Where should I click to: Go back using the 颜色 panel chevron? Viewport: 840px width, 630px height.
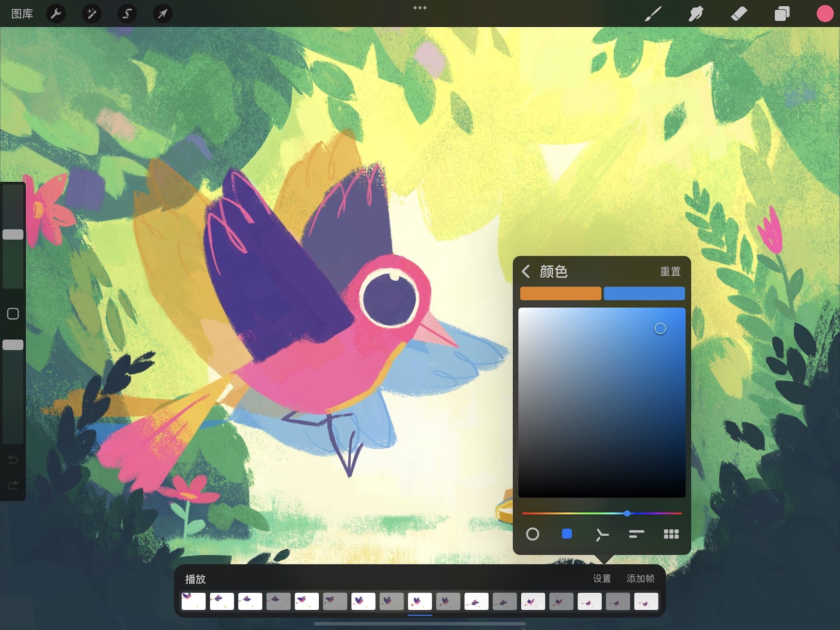pos(526,271)
